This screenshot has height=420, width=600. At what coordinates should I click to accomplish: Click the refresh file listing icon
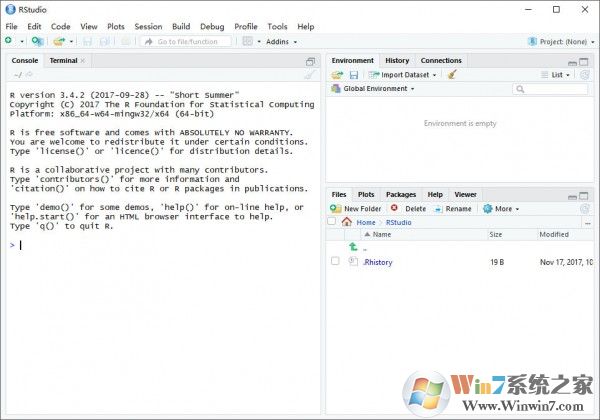[x=584, y=209]
